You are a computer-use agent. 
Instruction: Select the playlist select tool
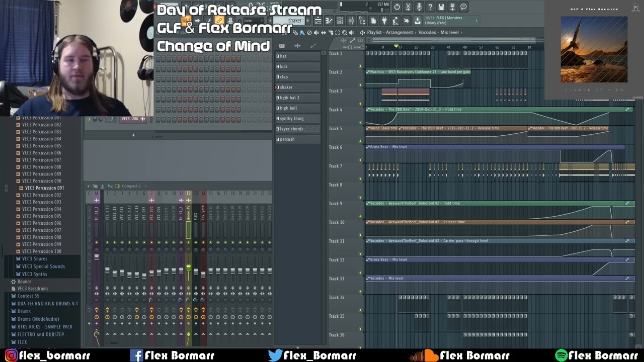[x=338, y=32]
